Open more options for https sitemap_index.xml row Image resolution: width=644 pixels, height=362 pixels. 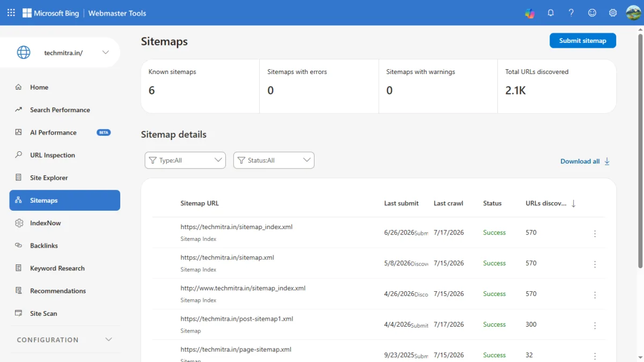[x=595, y=234]
